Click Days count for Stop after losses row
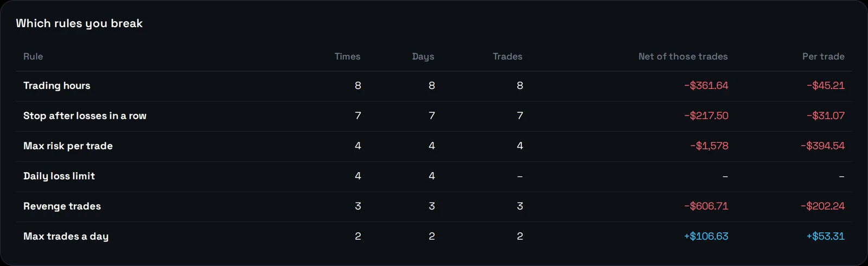 [x=431, y=116]
